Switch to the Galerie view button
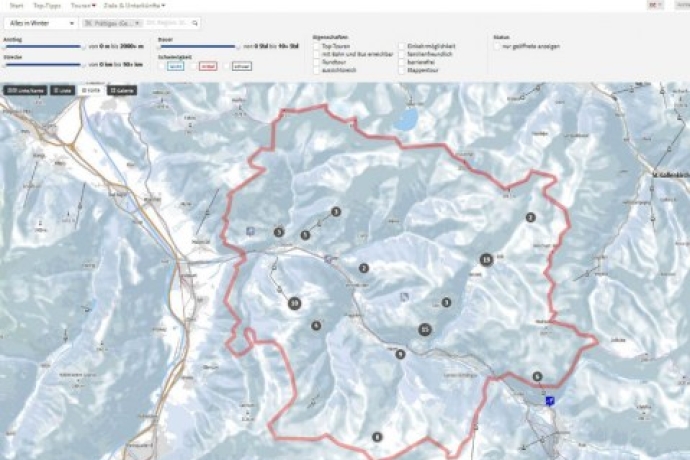Screen dimensions: 690x460 tap(124, 90)
